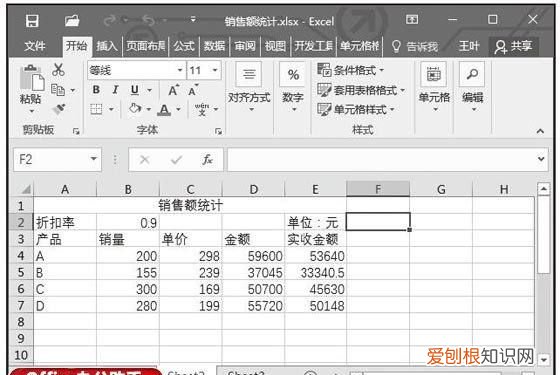Click the Borders icon
The width and height of the screenshot is (560, 375).
96,109
